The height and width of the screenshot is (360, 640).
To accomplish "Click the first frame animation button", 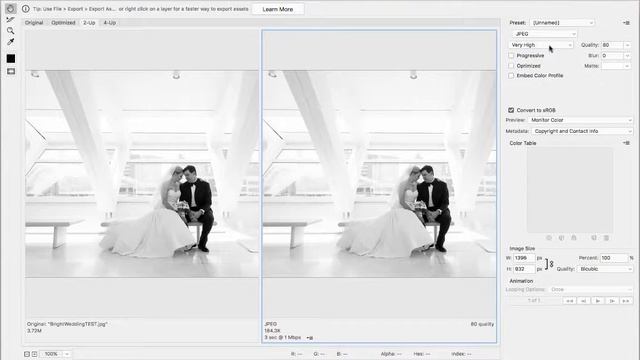I will click(x=570, y=301).
